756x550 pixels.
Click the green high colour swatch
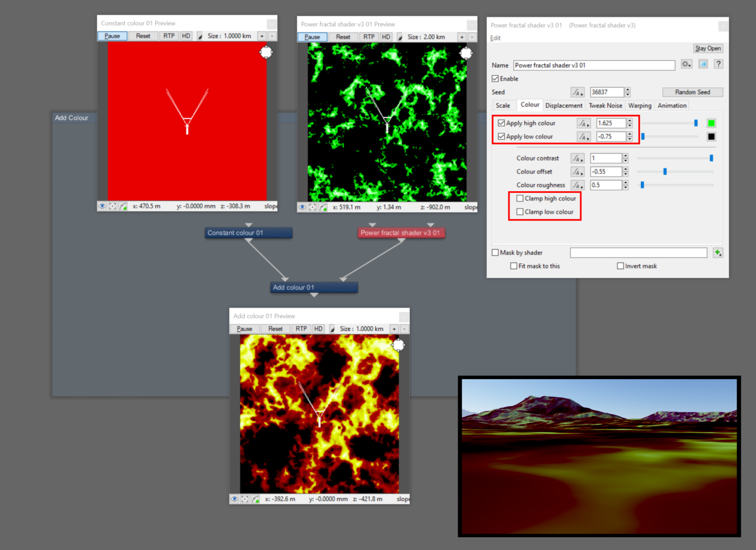(711, 123)
